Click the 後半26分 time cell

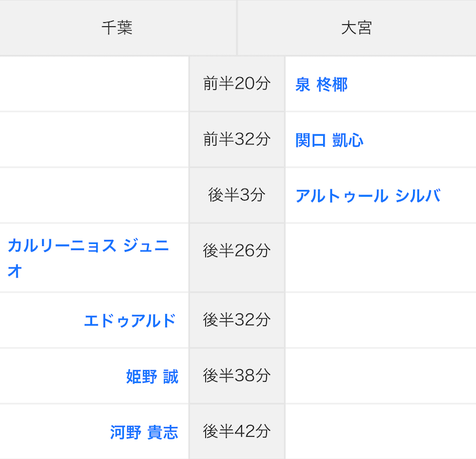[237, 251]
